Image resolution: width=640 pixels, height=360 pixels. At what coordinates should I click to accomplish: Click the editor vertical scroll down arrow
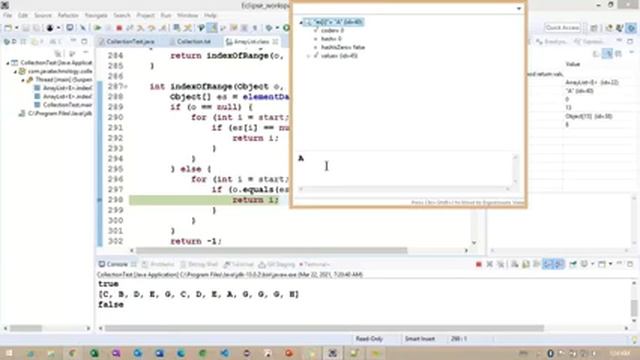pos(474,243)
